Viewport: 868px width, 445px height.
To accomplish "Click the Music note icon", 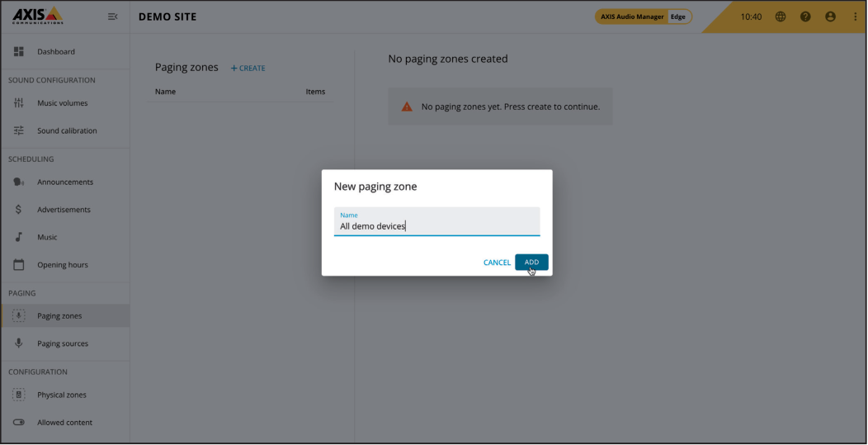I will click(x=19, y=237).
